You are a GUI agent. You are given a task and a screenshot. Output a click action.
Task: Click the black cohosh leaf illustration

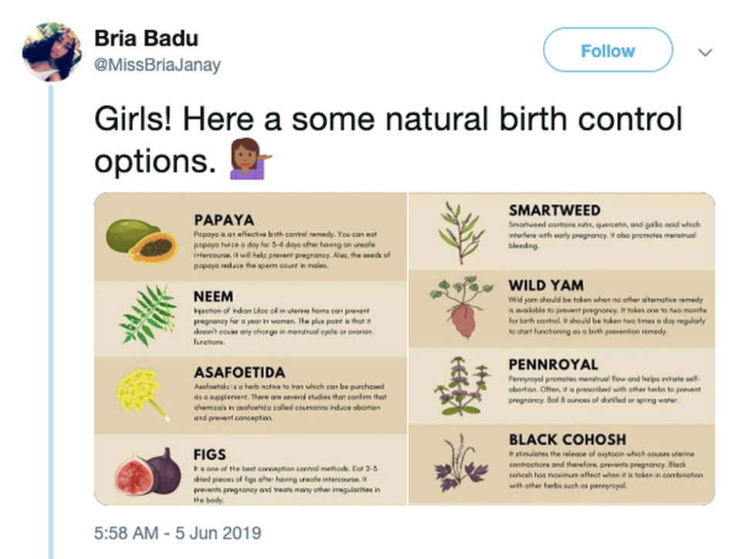click(461, 464)
